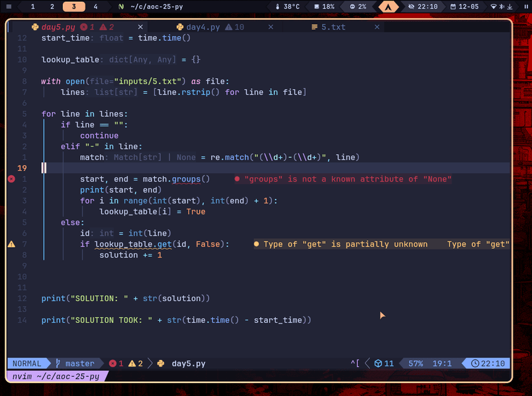Screen dimensions: 532x396
Task: Click the day5.py filename in the statusline
Action: [x=188, y=363]
